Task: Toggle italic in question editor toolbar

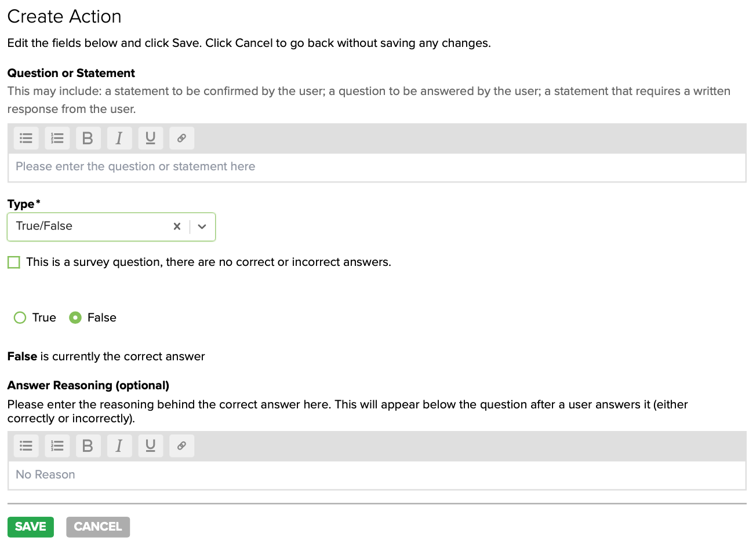Action: tap(119, 138)
